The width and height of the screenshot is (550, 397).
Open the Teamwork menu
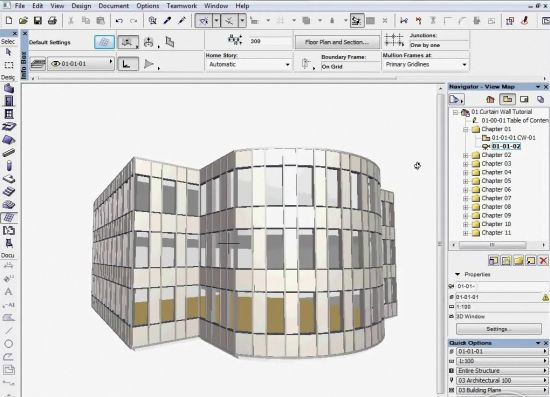pyautogui.click(x=182, y=6)
